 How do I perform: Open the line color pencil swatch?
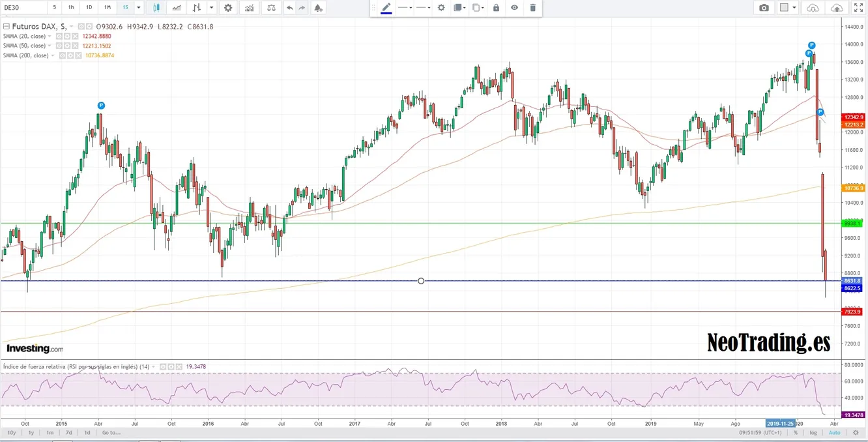386,8
